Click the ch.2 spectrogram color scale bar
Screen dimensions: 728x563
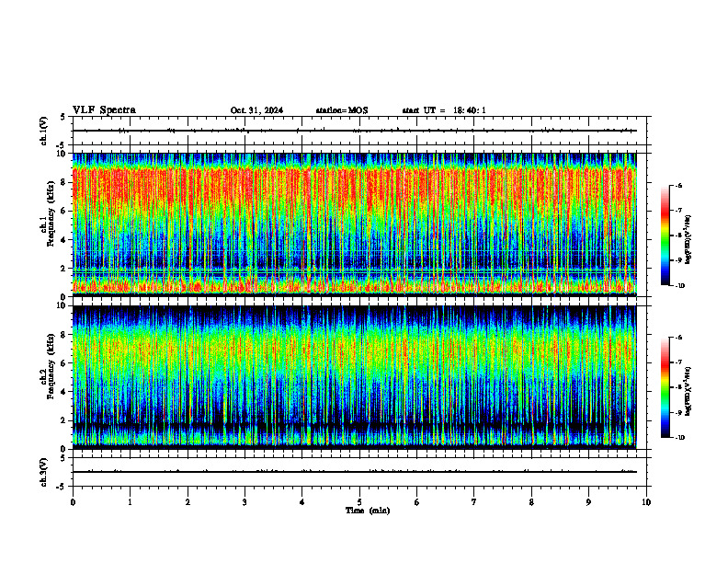(x=665, y=387)
